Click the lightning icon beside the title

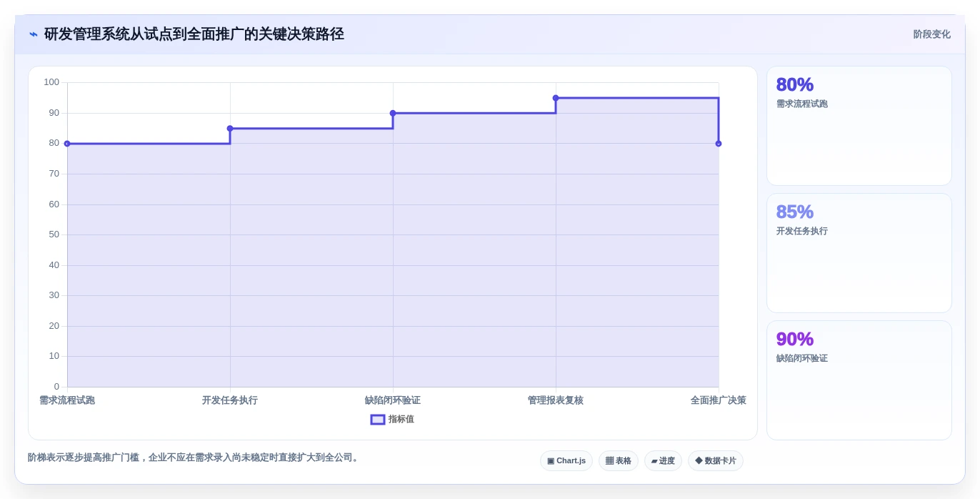pos(34,34)
